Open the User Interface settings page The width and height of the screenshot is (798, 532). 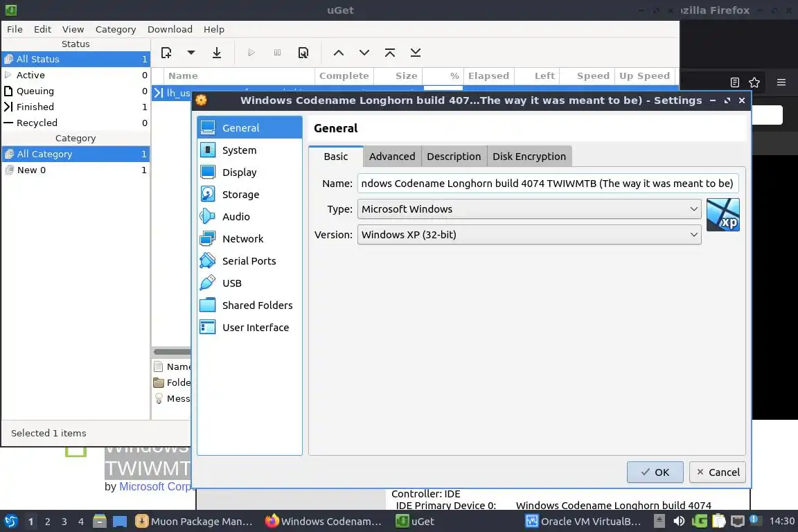[x=249, y=328]
